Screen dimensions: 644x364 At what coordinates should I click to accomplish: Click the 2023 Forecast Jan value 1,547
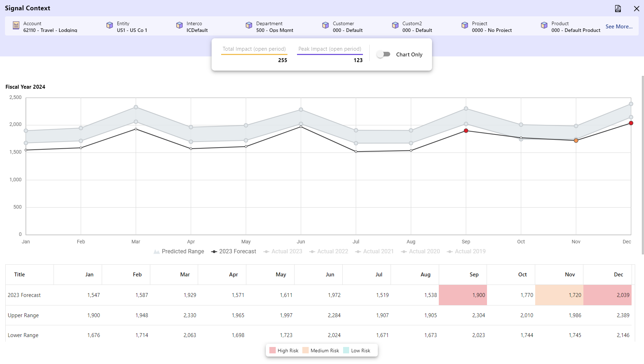click(94, 295)
